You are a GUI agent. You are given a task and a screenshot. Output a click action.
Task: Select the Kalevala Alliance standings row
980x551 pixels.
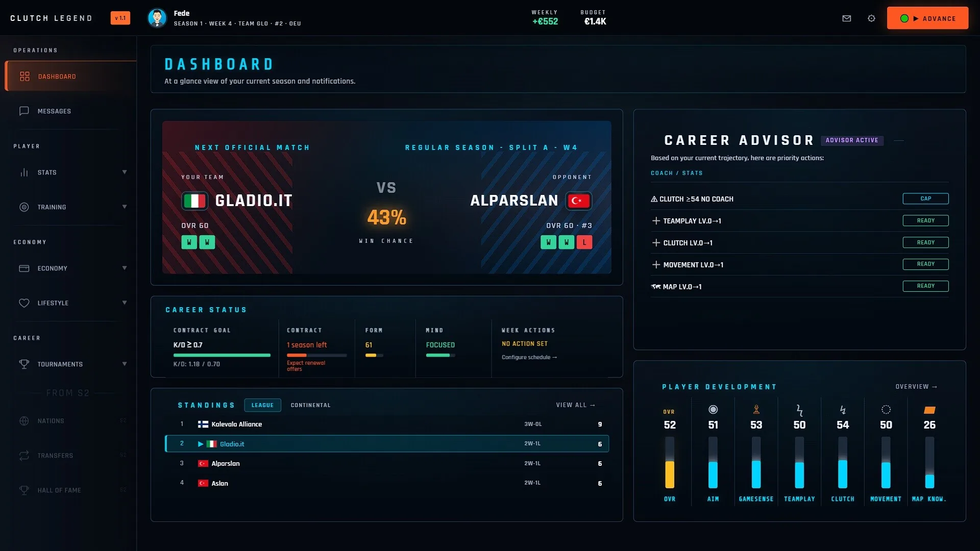[x=387, y=424]
